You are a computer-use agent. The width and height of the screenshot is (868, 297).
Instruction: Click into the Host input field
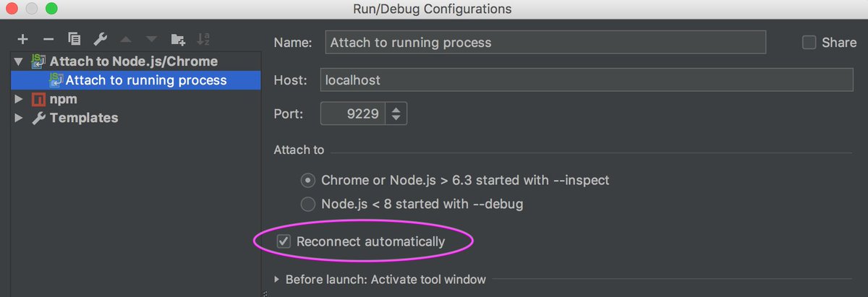click(x=587, y=80)
